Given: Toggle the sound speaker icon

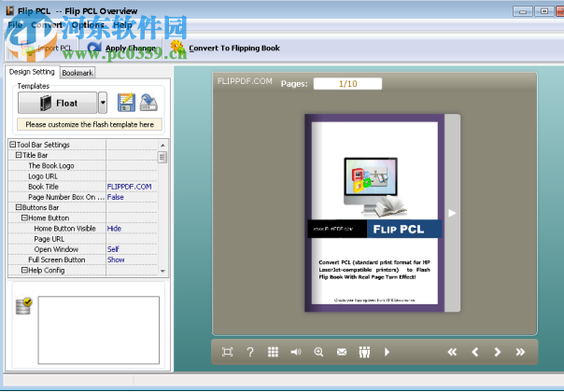Looking at the screenshot, I should coord(296,352).
